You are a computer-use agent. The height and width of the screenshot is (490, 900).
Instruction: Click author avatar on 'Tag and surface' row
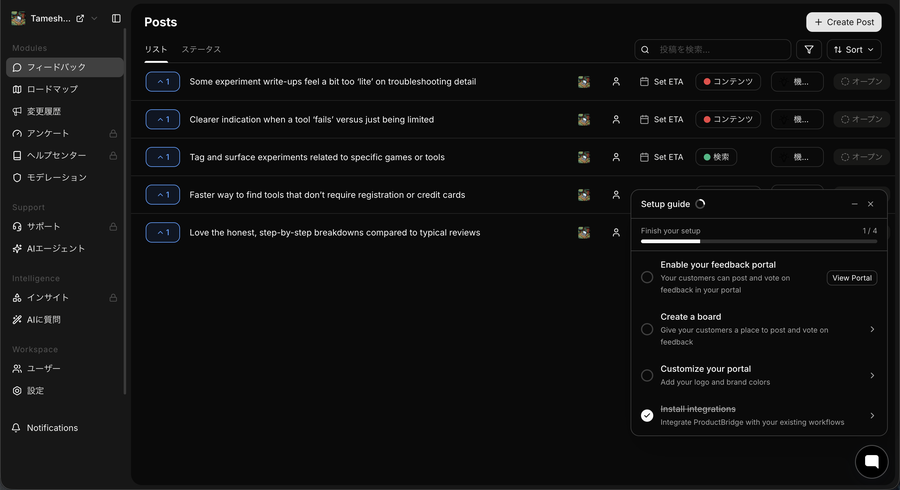pos(584,157)
